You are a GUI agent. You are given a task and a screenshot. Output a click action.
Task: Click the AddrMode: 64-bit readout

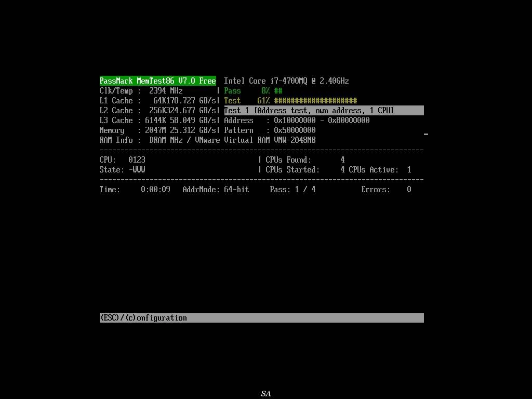point(216,189)
